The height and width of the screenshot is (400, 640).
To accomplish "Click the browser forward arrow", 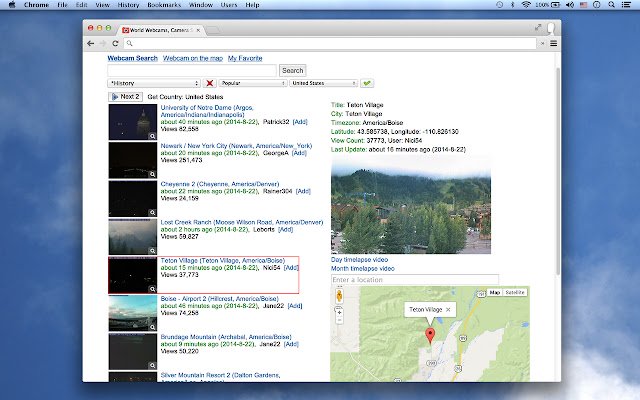I will 103,43.
